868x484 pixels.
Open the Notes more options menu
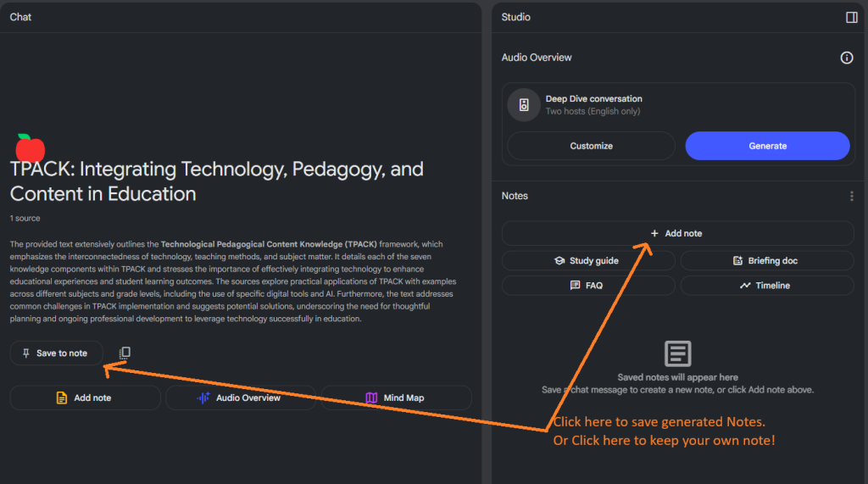pyautogui.click(x=851, y=196)
